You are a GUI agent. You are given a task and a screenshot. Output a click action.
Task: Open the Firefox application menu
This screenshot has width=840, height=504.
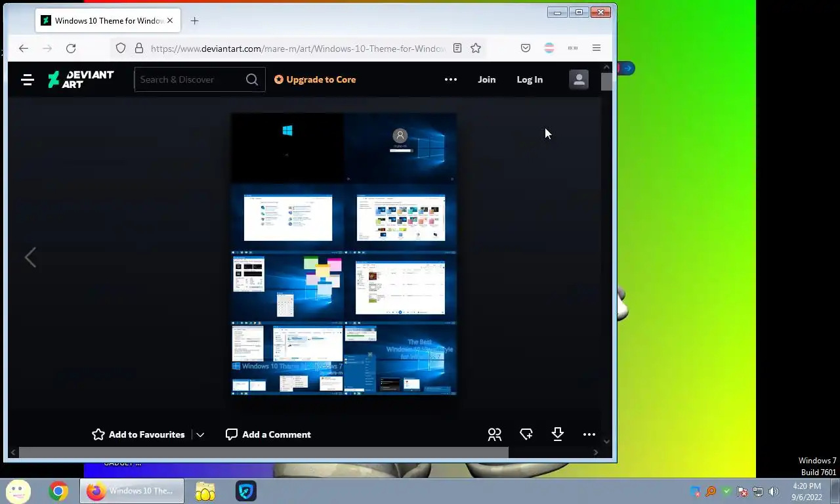(x=597, y=48)
